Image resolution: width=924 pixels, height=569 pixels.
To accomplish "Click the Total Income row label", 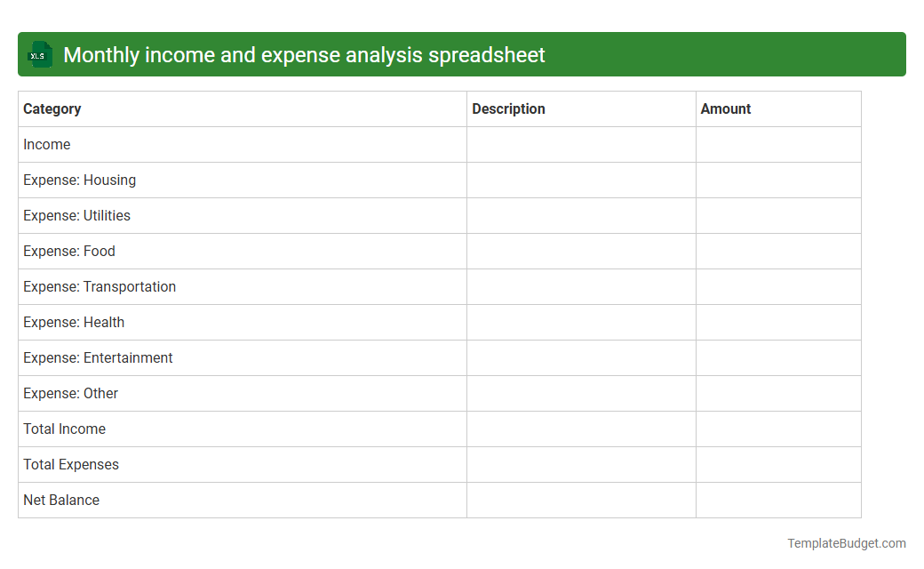I will pyautogui.click(x=64, y=429).
